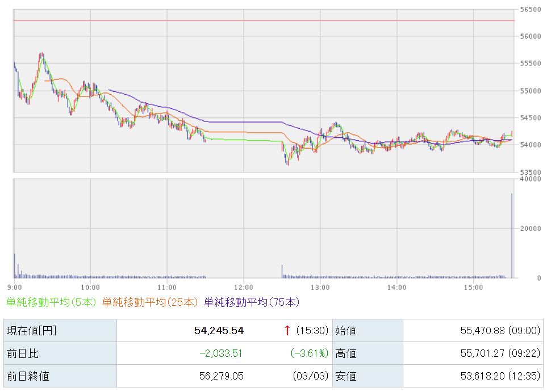Click the 56000 price axis label
The width and height of the screenshot is (547, 392).
[x=529, y=36]
